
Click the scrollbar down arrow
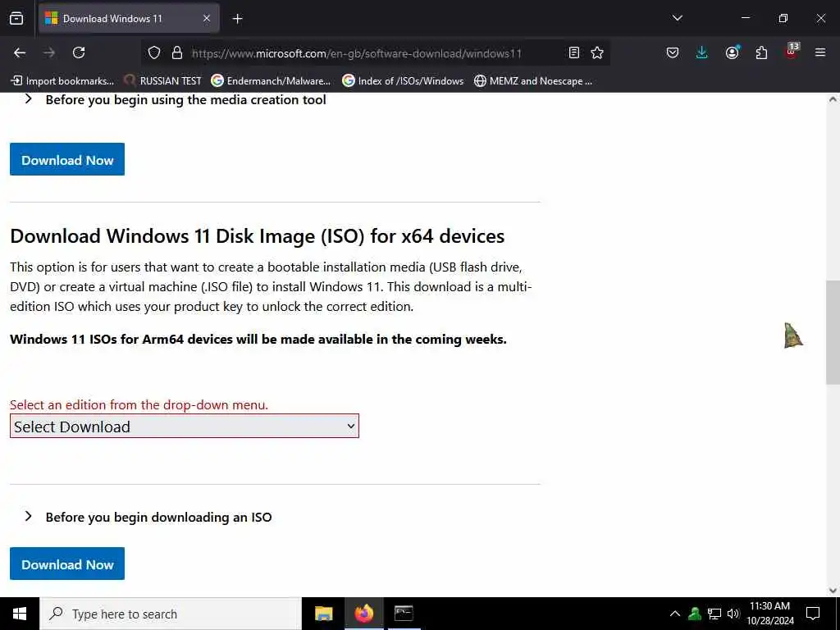coord(833,591)
